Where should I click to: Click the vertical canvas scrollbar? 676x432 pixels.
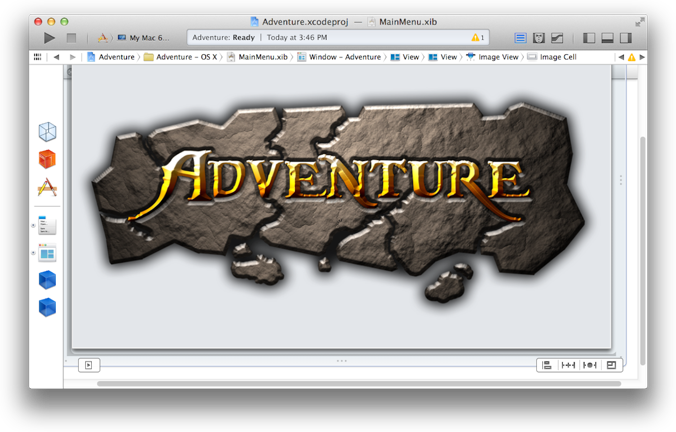(x=642, y=250)
